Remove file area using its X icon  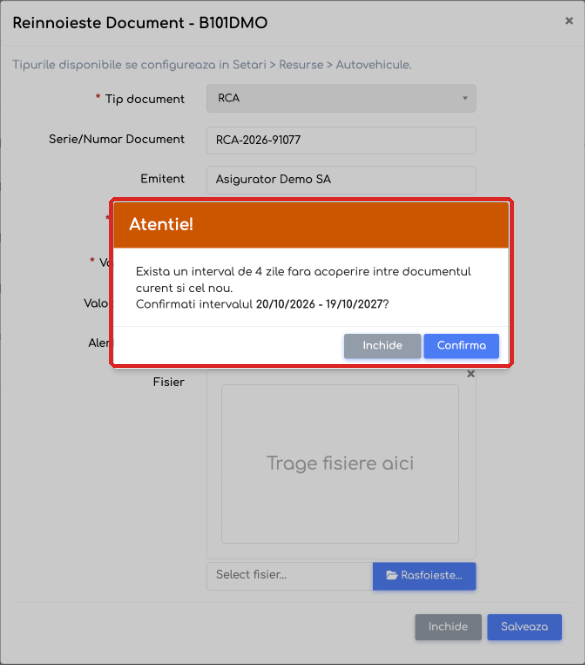pos(470,374)
